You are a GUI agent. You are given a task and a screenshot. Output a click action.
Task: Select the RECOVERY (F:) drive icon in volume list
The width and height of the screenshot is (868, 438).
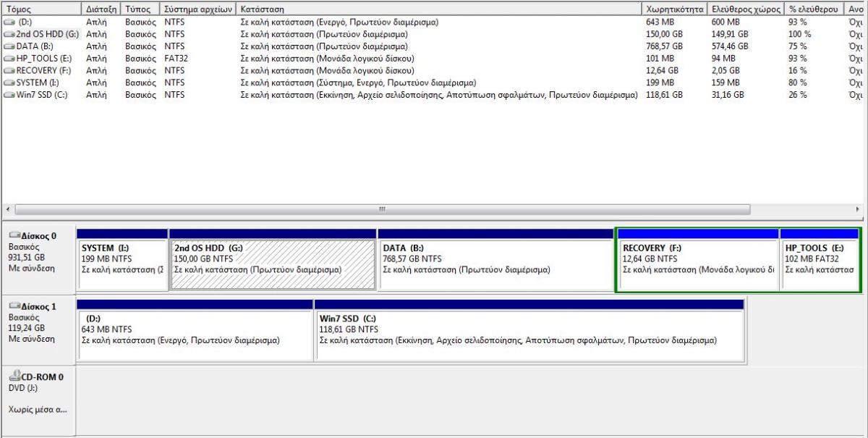[9, 70]
